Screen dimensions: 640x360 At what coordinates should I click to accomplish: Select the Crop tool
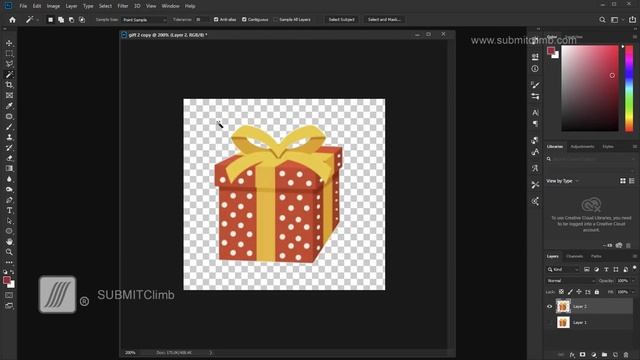point(9,85)
